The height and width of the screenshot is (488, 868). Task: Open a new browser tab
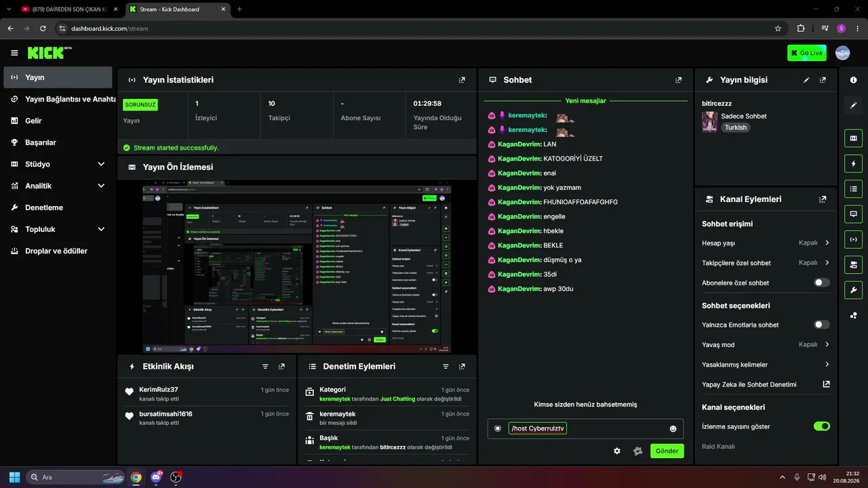239,9
